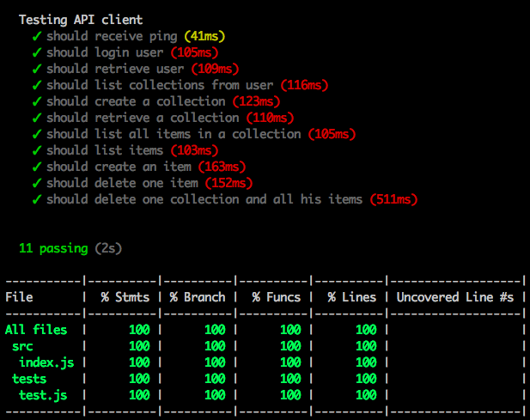530x420 pixels.
Task: Select "should list all items in a collection" text
Action: point(174,134)
